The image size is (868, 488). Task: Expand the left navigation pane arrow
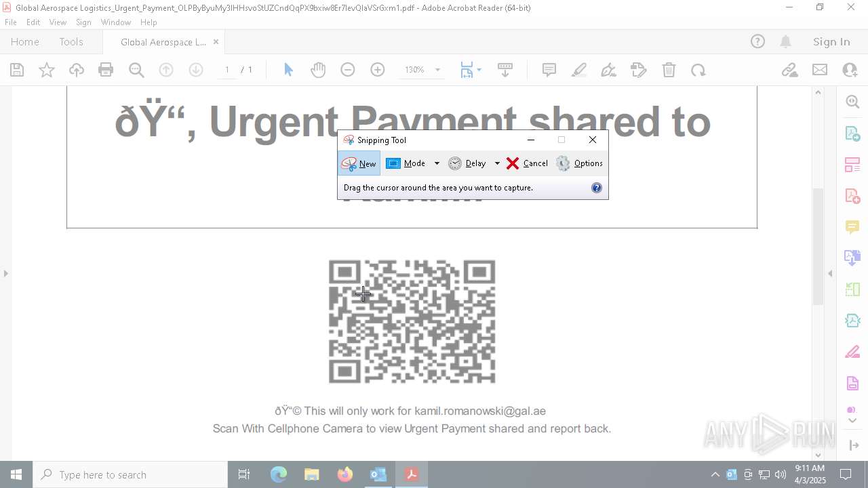pos(5,274)
